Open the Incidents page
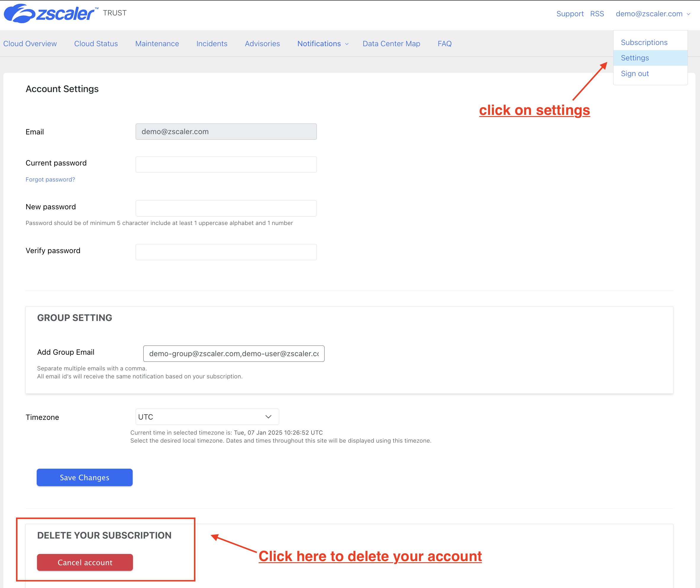The width and height of the screenshot is (700, 588). tap(212, 44)
